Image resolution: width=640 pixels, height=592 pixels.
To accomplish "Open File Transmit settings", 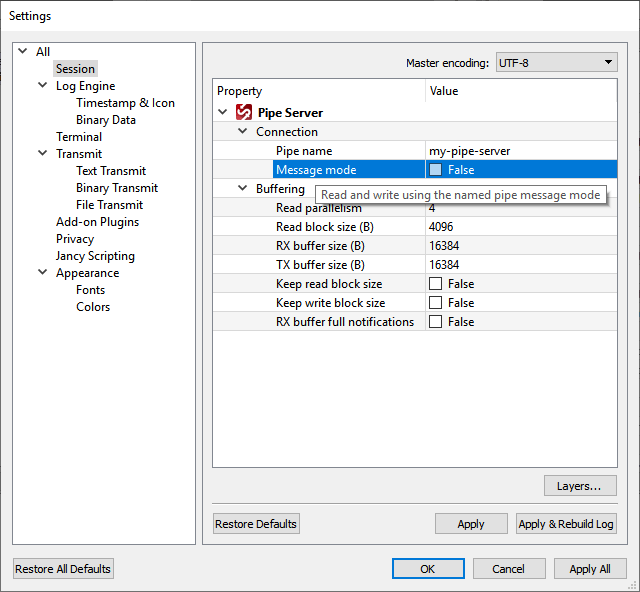I will tap(109, 205).
